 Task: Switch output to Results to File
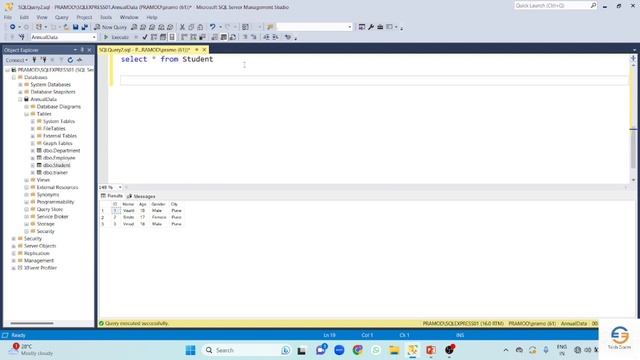coord(233,37)
